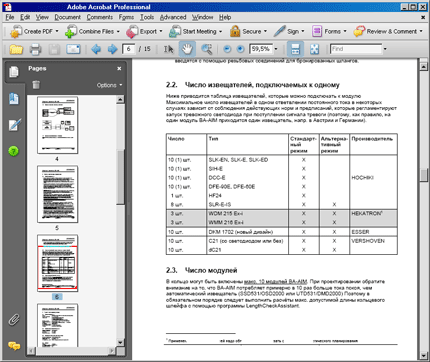Open the Bookmarks panel icon
Screen dimensions: 430x362
[x=14, y=99]
